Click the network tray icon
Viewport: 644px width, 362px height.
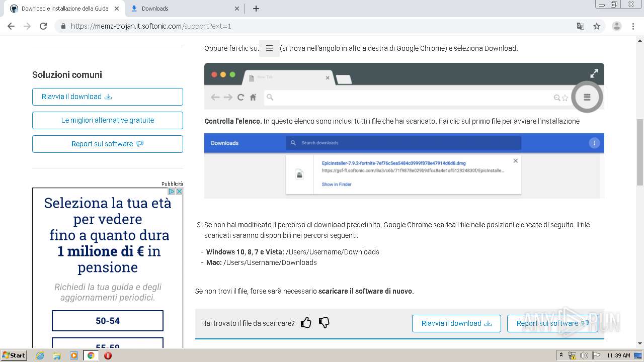click(x=572, y=355)
